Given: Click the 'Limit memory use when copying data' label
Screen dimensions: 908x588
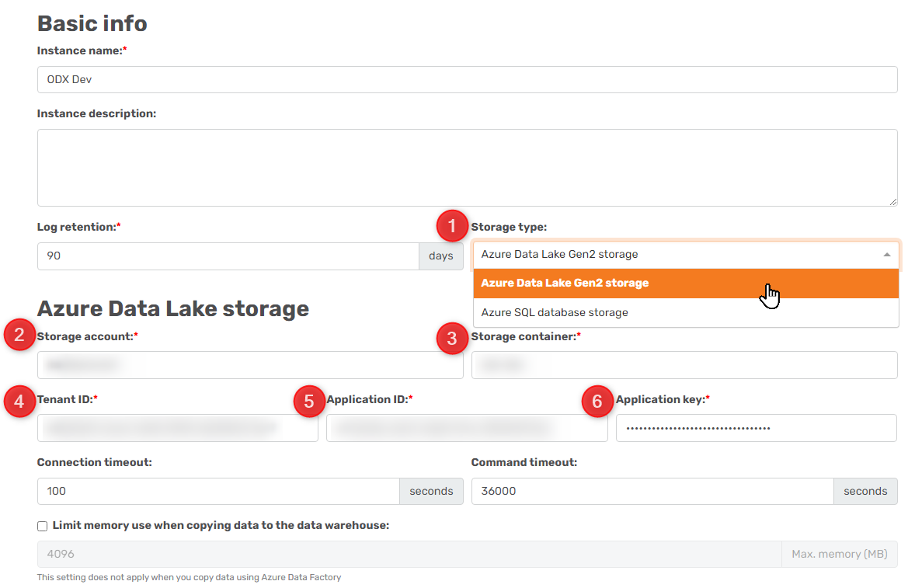Looking at the screenshot, I should coord(221,525).
